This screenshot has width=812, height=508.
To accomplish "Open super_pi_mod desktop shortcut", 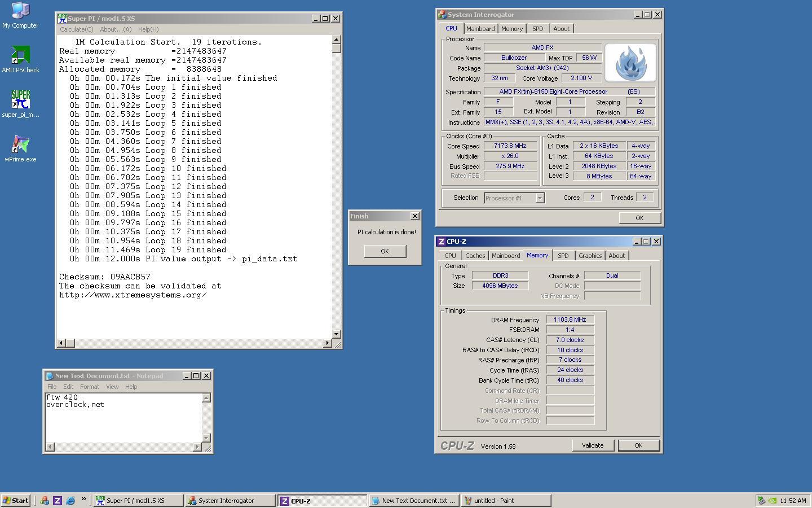I will (20, 104).
